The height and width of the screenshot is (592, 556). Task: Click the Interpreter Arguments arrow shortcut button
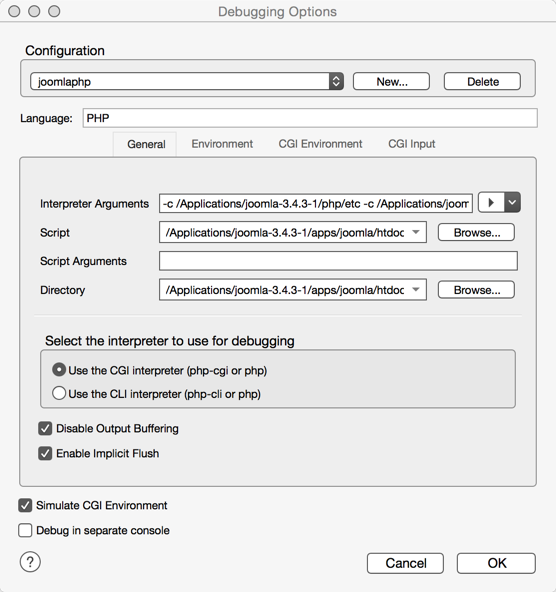click(x=491, y=202)
